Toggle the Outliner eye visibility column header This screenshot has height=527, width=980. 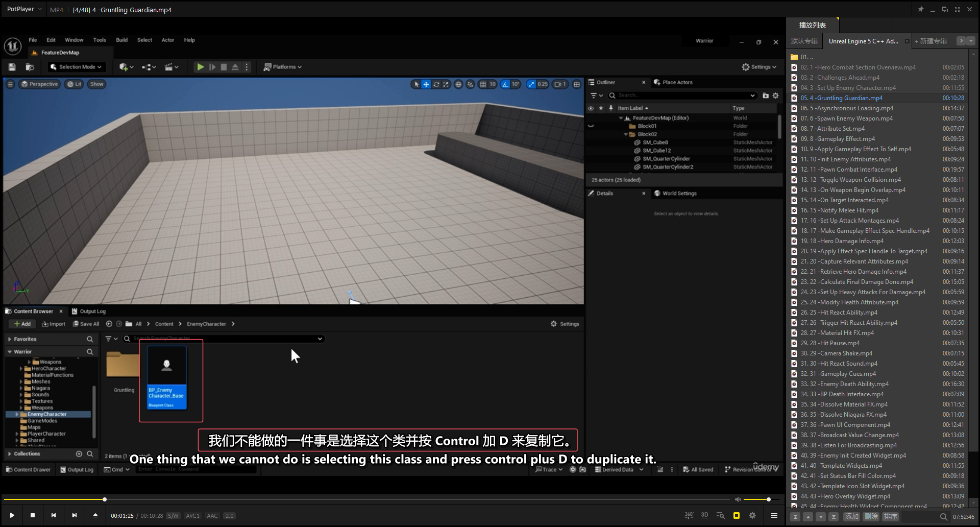[591, 108]
